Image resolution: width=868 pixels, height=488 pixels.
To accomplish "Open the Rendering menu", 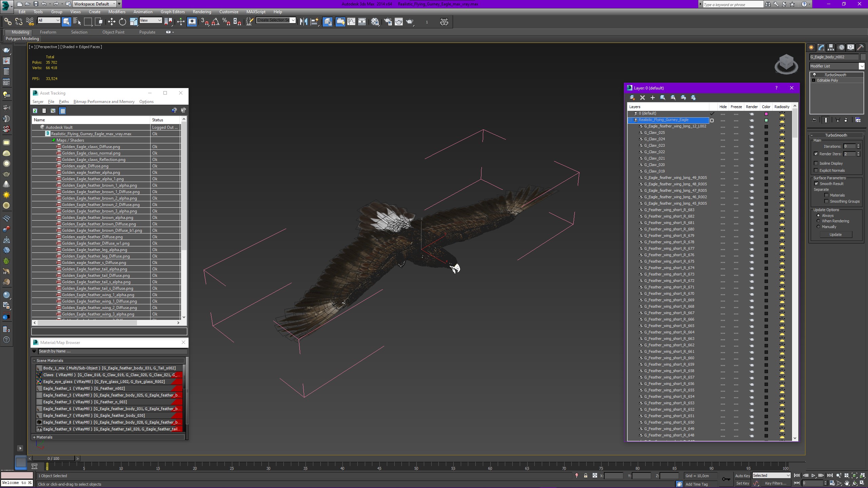I will pyautogui.click(x=202, y=12).
